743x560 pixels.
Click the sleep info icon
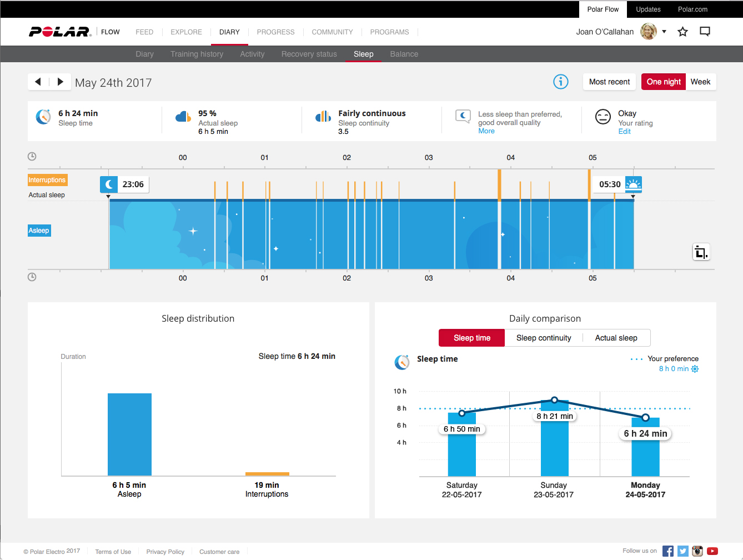pyautogui.click(x=561, y=82)
